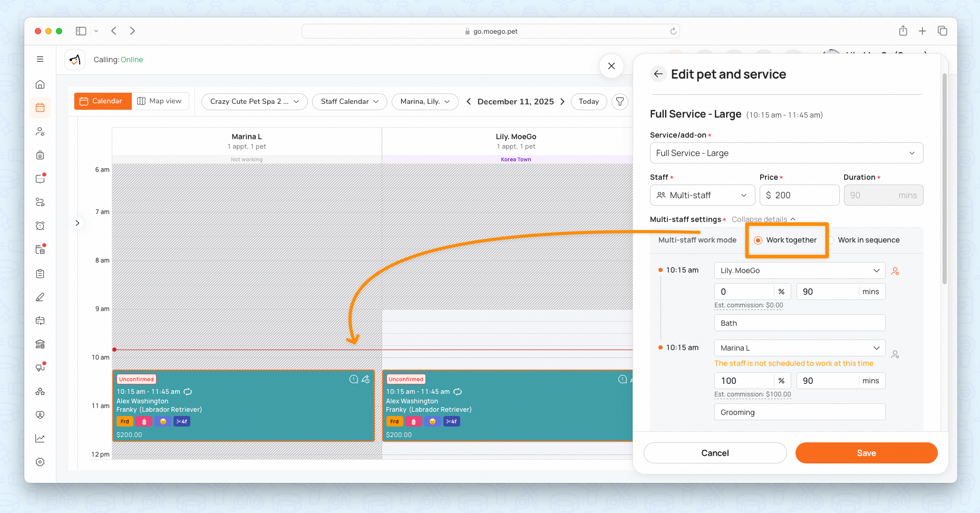Open Lily. MoeGo's 10:15 am appointment card
980x513 pixels.
[507, 405]
